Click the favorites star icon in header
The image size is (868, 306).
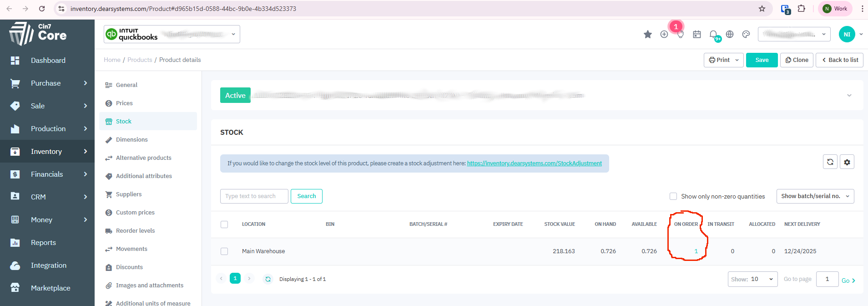click(648, 35)
